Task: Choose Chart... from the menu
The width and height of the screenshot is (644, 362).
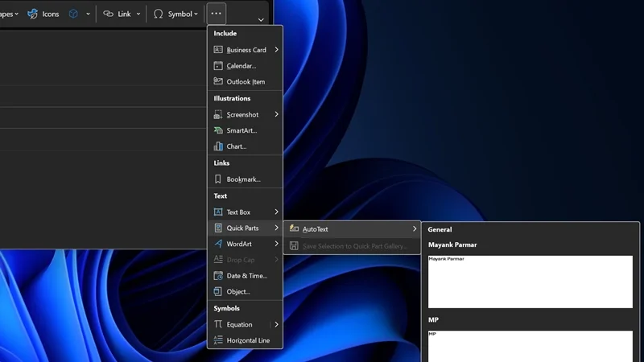Action: (x=245, y=146)
